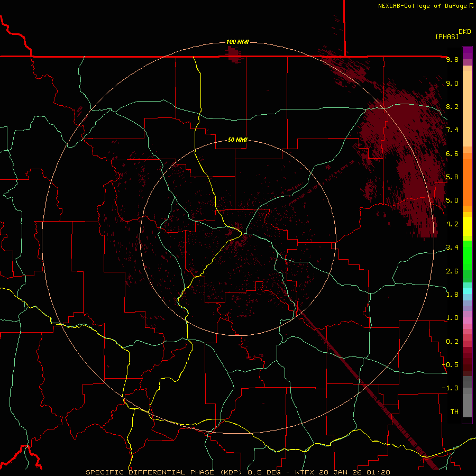Click the -0.5 scale value

pos(450,364)
